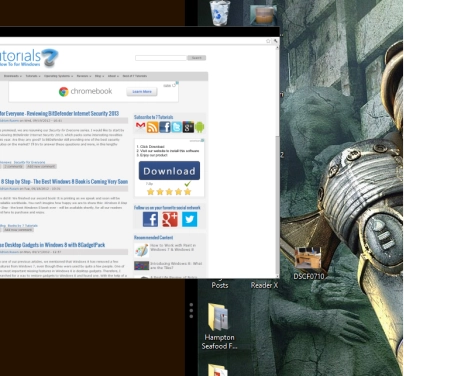
Task: Open The Best Windows 8 Book is Coming article
Action: click(x=64, y=182)
